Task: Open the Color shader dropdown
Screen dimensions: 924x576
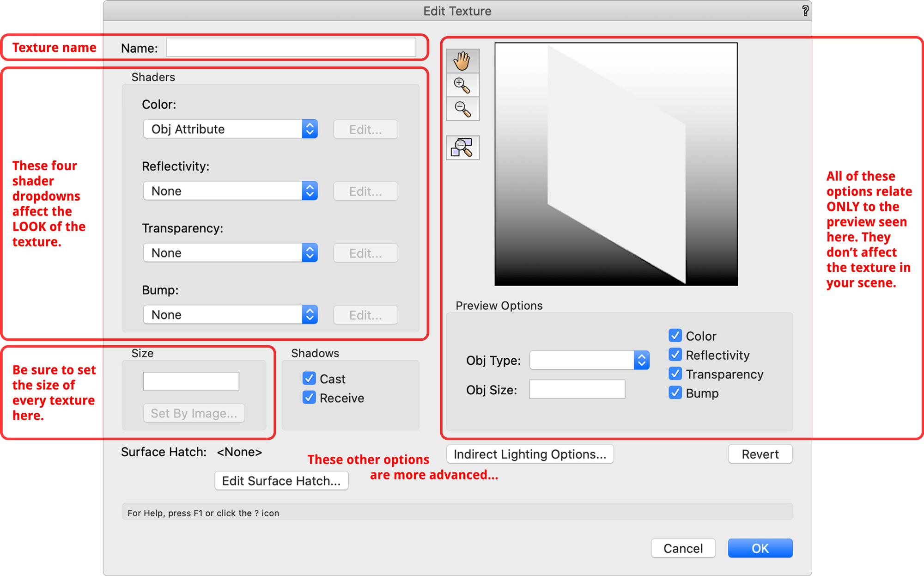Action: pyautogui.click(x=230, y=129)
